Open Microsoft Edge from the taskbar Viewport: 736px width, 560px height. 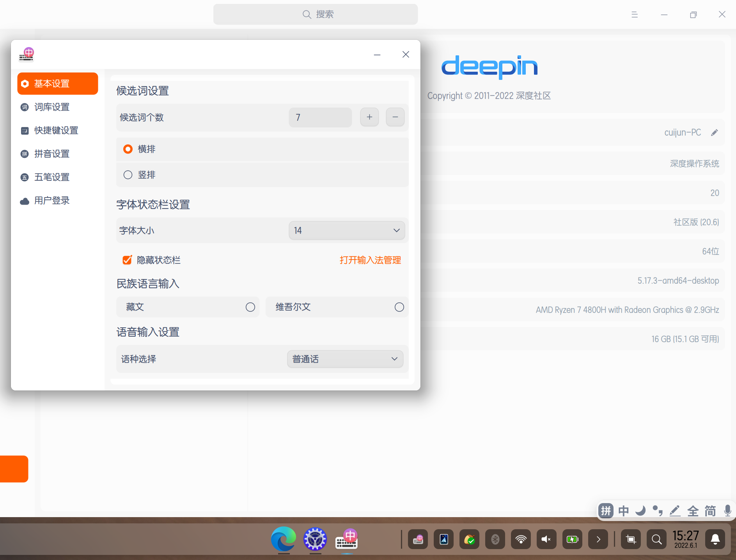284,539
